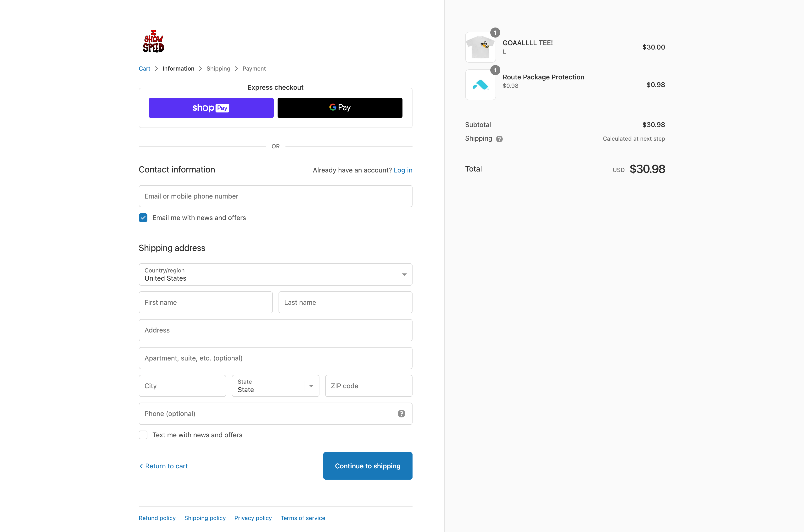Image resolution: width=804 pixels, height=532 pixels.
Task: Click the GOAALLLL TEE product thumbnail
Action: pos(480,47)
